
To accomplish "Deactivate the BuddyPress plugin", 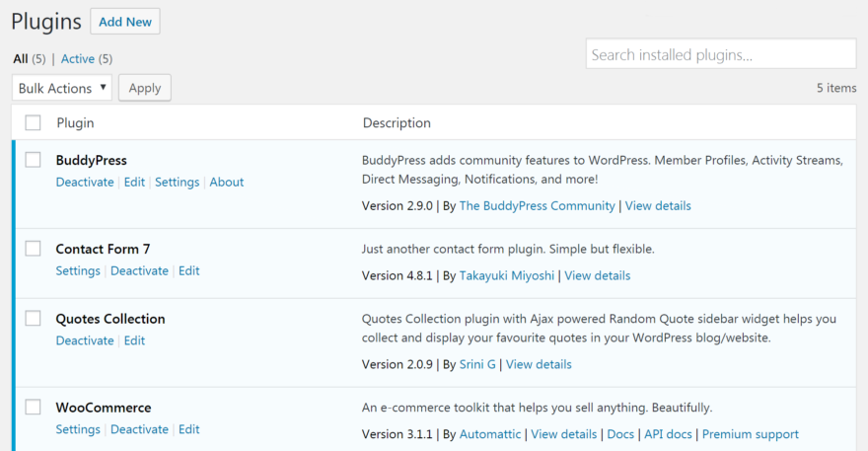I will pos(85,183).
